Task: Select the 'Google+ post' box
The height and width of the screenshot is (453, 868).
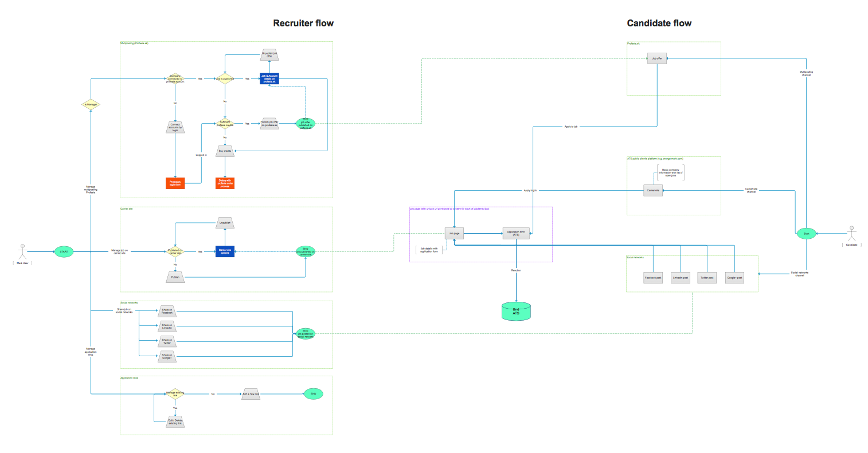Action: [734, 278]
